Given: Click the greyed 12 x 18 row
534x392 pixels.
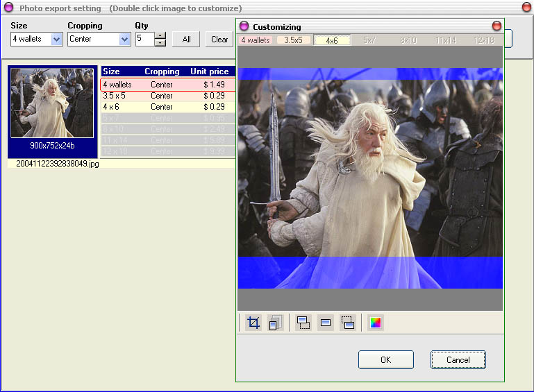Looking at the screenshot, I should pyautogui.click(x=168, y=151).
